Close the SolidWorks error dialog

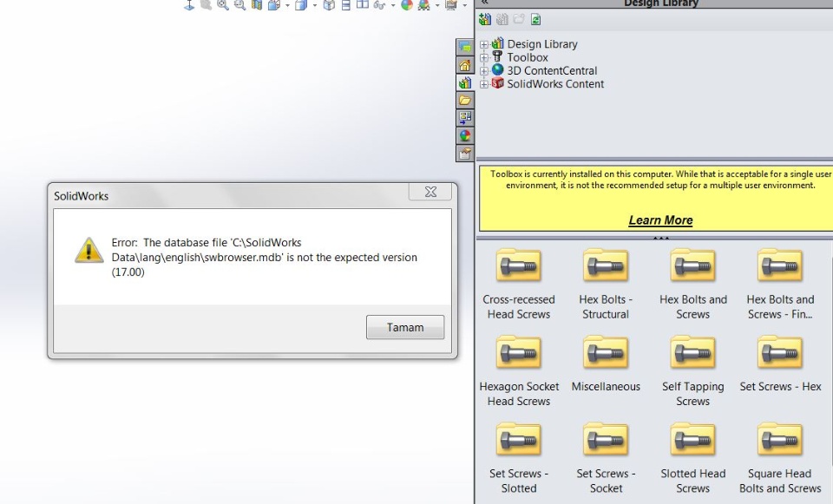click(x=430, y=192)
